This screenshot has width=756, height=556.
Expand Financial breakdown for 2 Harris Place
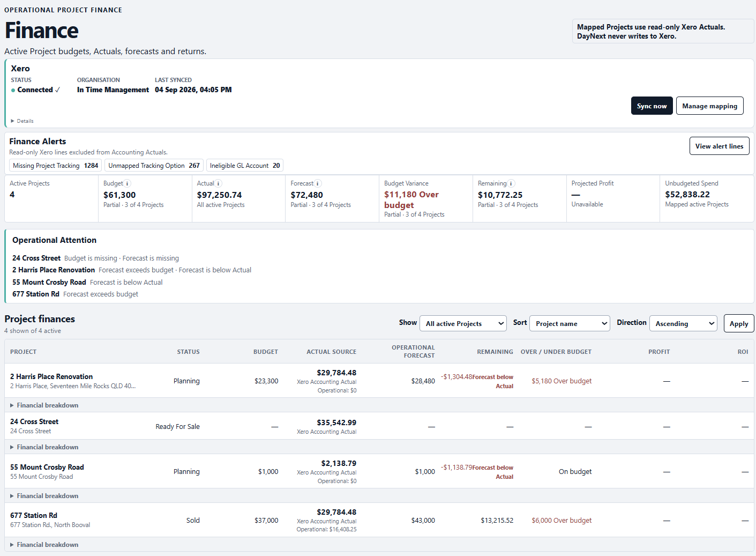(x=44, y=405)
